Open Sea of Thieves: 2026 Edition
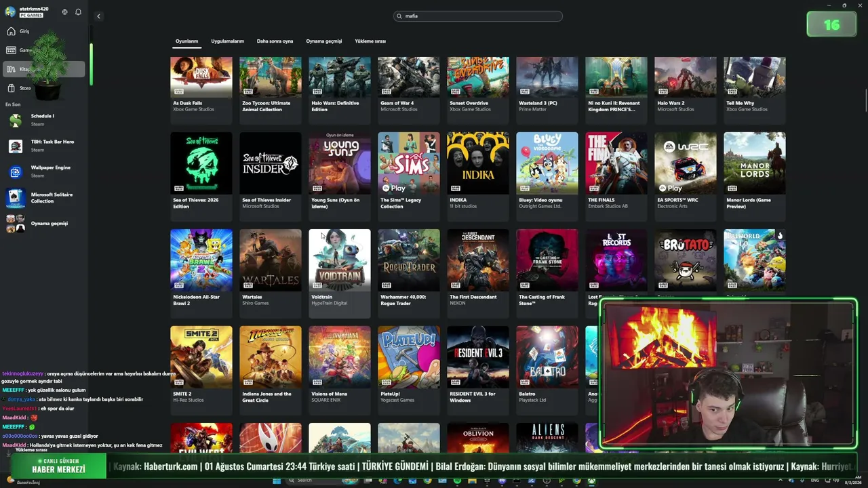868x488 pixels. (x=201, y=176)
